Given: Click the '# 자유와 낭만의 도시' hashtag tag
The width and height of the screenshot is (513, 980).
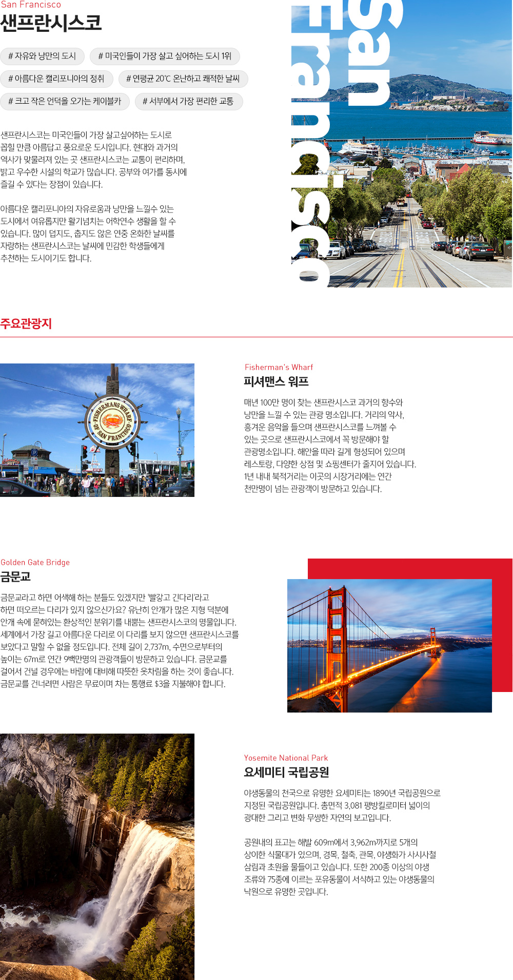Looking at the screenshot, I should click(42, 56).
